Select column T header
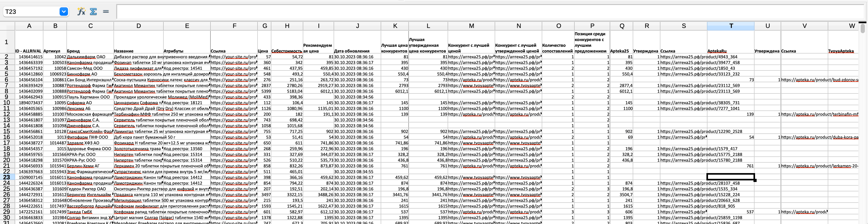Viewport: 868px width, 224px height. pyautogui.click(x=730, y=26)
